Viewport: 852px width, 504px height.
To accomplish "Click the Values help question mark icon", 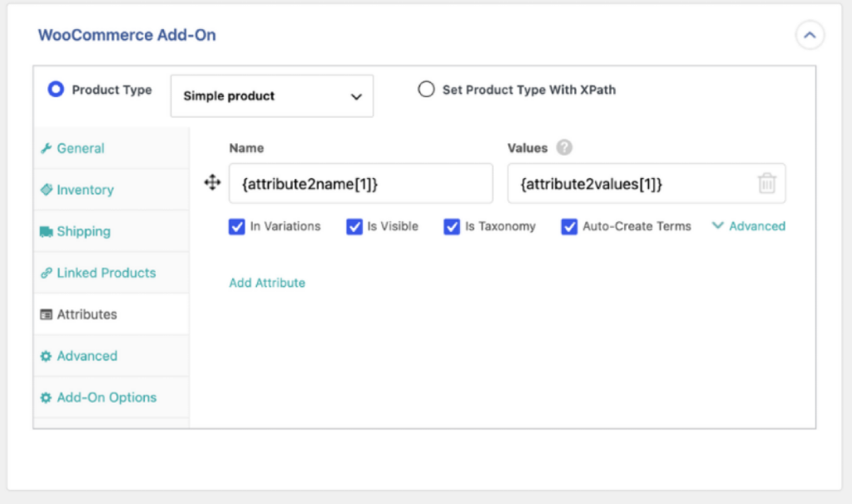I will [x=564, y=148].
